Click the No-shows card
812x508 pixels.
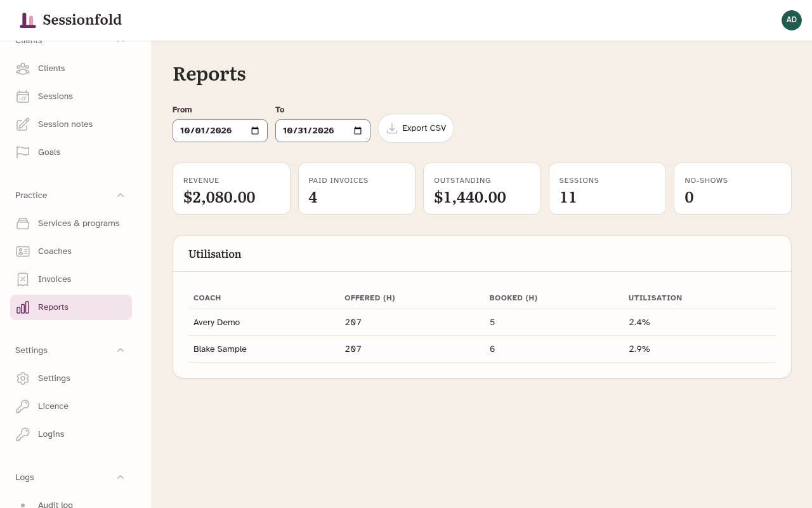tap(733, 189)
